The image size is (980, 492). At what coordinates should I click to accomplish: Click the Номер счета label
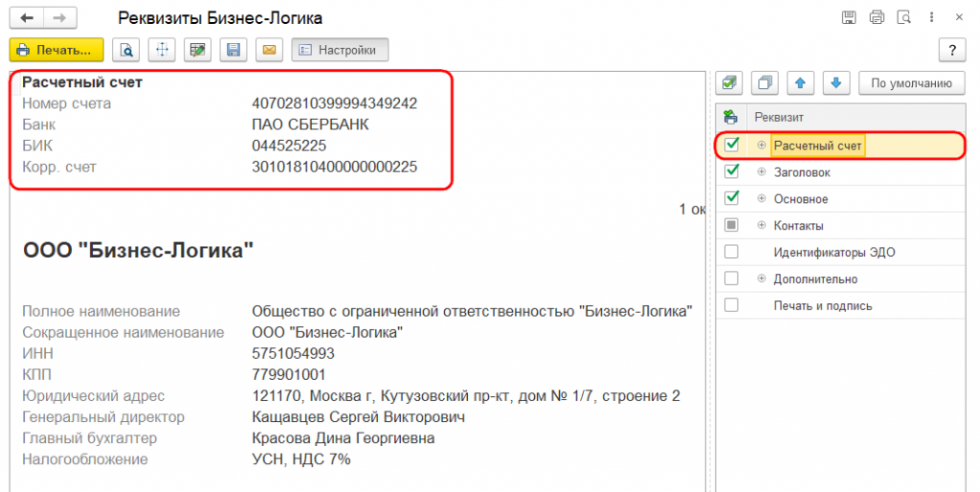(x=66, y=103)
